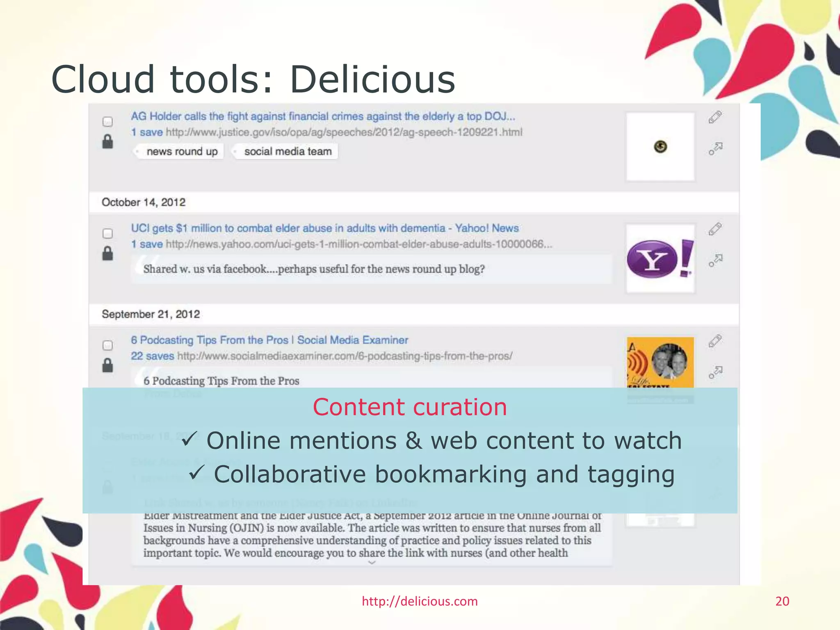Open the AG Holder financial crimes link

click(323, 116)
